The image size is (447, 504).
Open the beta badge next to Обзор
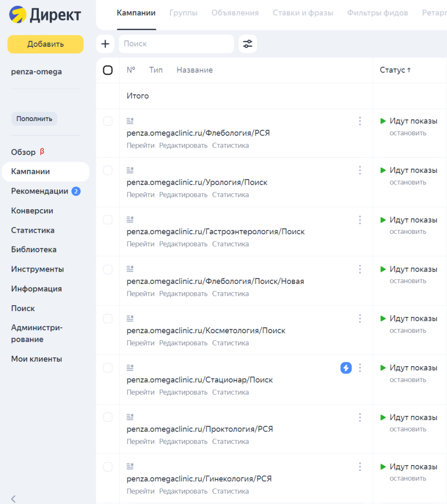[42, 152]
